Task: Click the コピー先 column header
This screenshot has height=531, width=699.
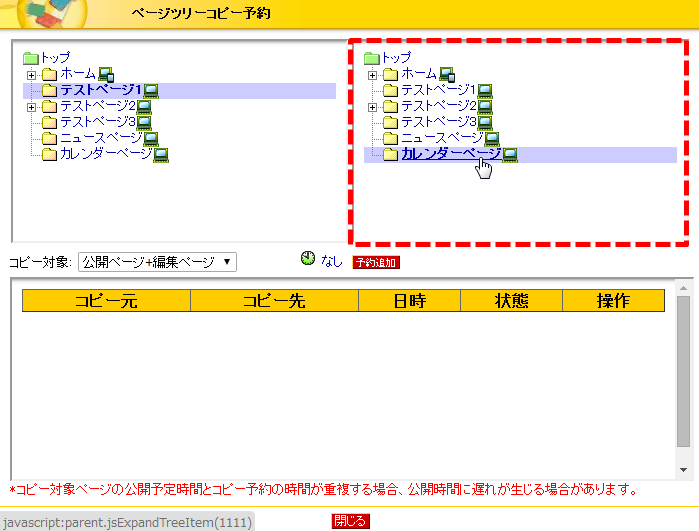Action: coord(274,300)
